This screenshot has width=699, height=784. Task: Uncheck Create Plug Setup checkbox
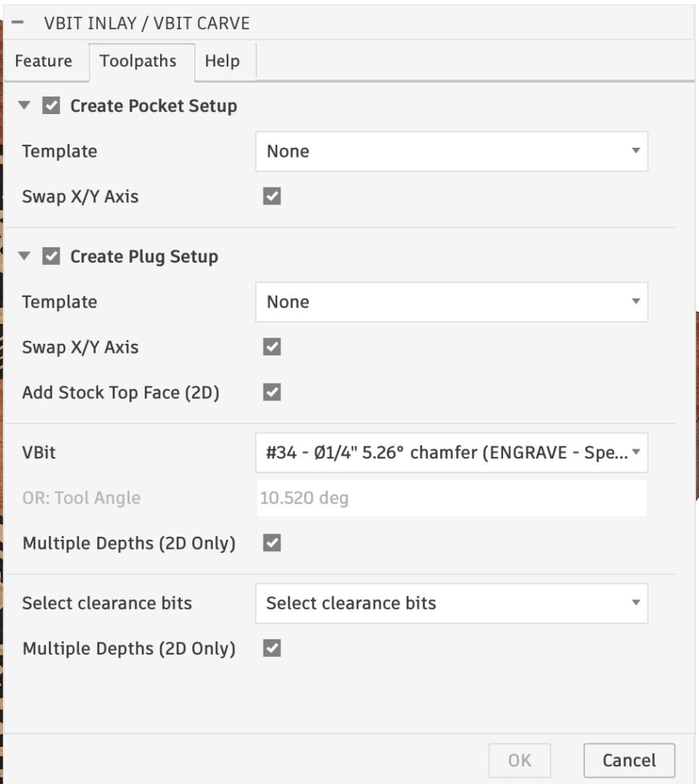click(51, 256)
